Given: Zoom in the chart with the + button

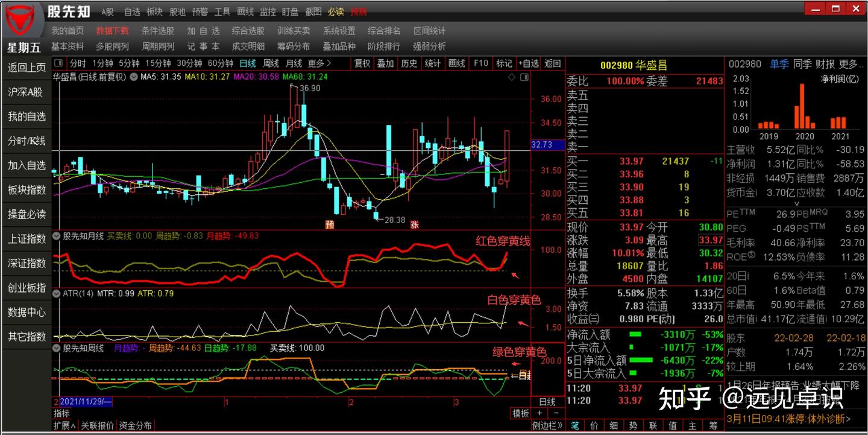Looking at the screenshot, I should tap(539, 413).
